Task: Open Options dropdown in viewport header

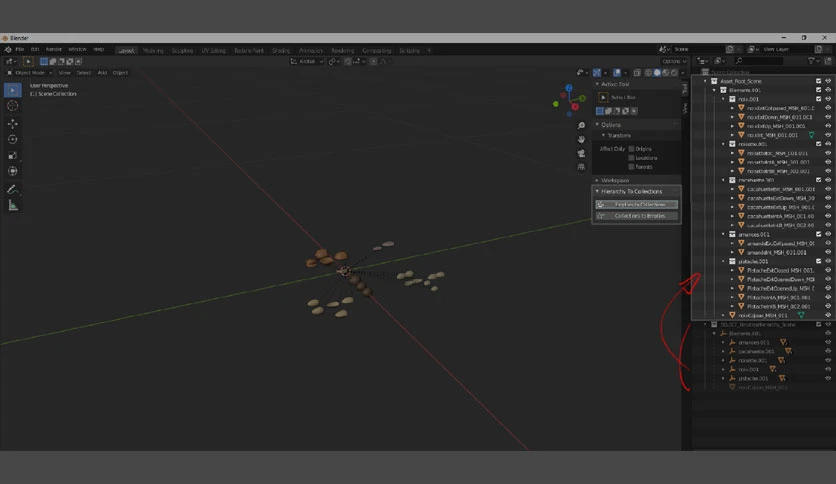Action: pyautogui.click(x=674, y=61)
